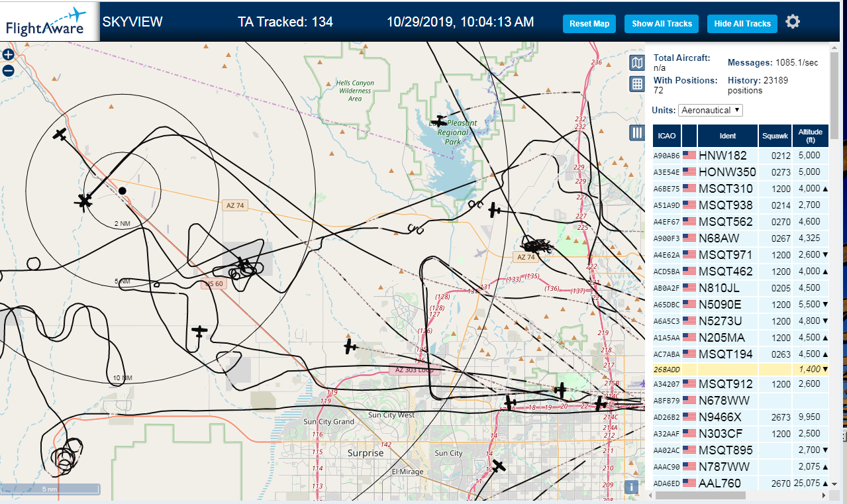Click aircraft icon above the 2 NM ring center
The height and width of the screenshot is (504, 847).
[x=60, y=134]
